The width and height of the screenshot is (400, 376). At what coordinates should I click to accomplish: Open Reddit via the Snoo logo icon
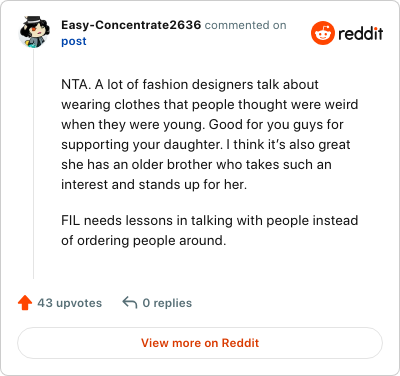point(323,33)
